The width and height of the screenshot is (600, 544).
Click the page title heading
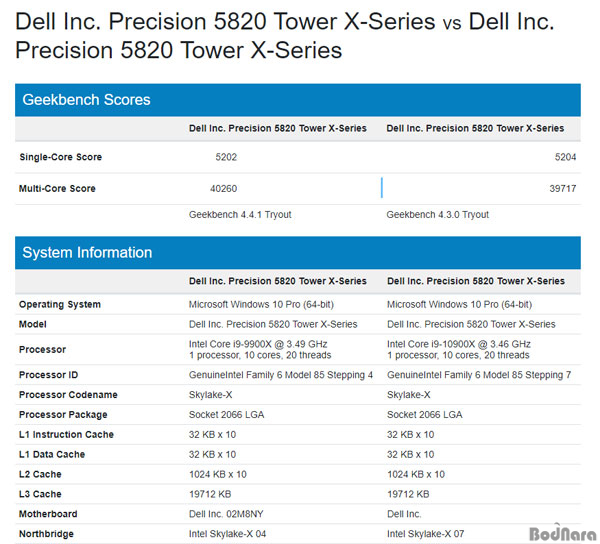(285, 36)
